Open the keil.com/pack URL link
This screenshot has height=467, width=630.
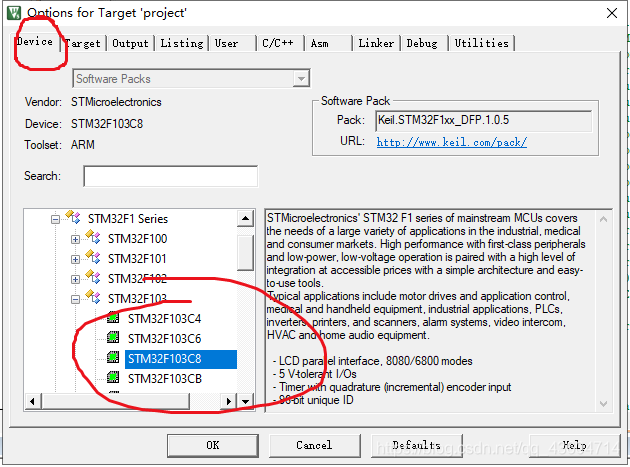click(452, 142)
